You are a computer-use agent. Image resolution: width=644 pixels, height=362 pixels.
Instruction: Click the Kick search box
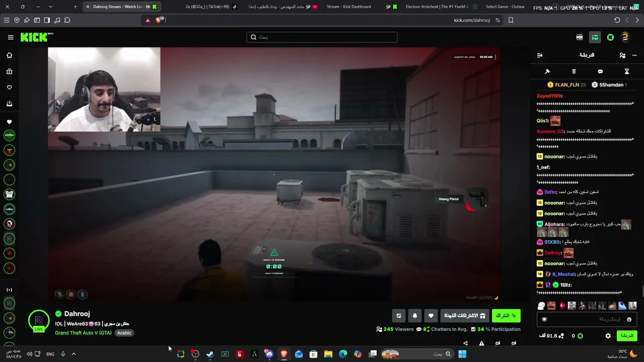coord(322,37)
